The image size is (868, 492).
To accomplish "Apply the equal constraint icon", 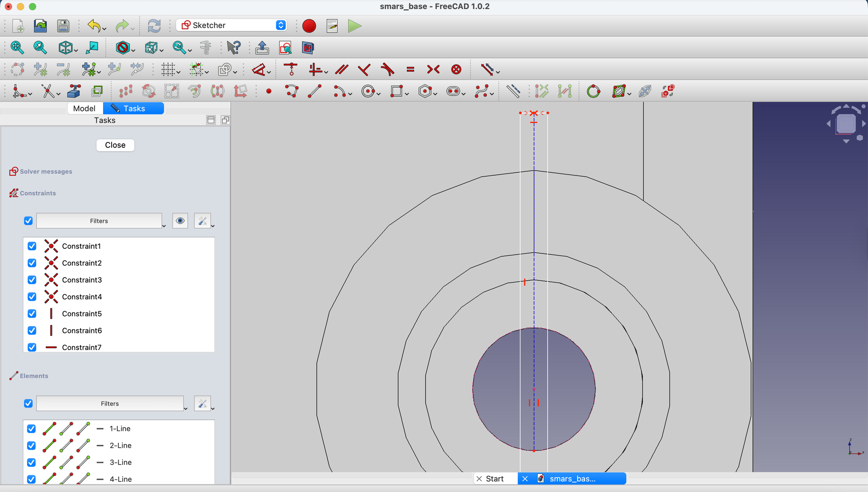I will coord(410,69).
